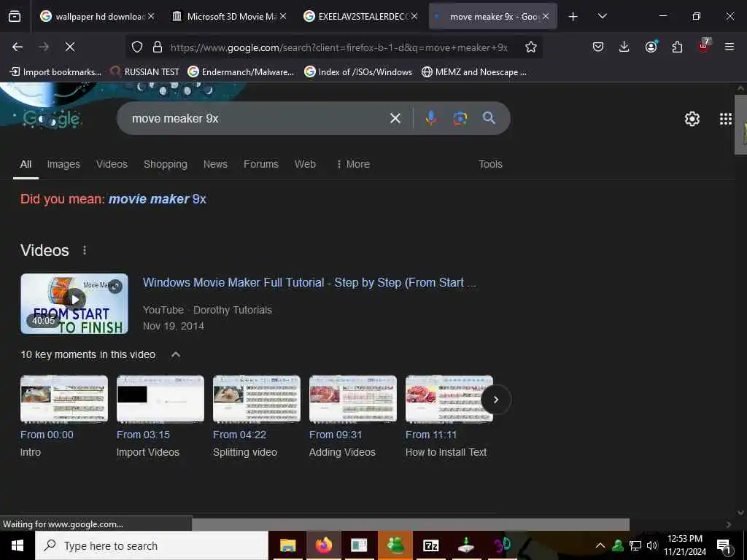Select the Shopping results tab
The height and width of the screenshot is (560, 747).
(166, 164)
